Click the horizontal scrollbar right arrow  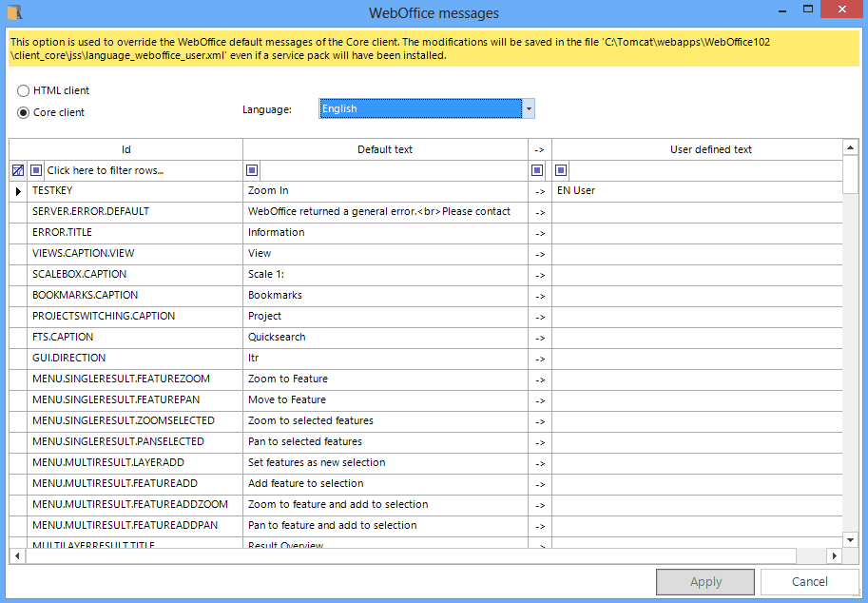pos(836,555)
